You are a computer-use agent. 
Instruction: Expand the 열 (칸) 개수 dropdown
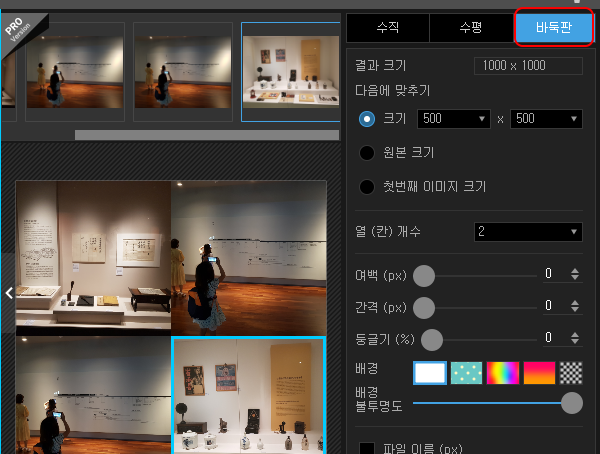point(528,232)
